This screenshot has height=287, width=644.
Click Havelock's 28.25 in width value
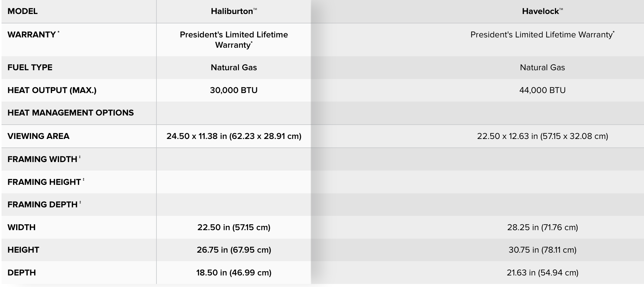[x=542, y=227]
